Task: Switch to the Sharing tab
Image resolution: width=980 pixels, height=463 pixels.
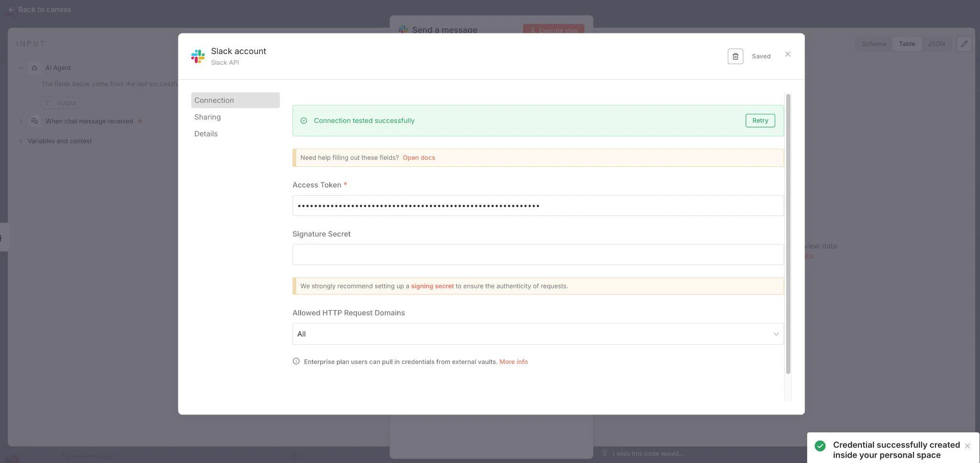Action: coord(208,117)
